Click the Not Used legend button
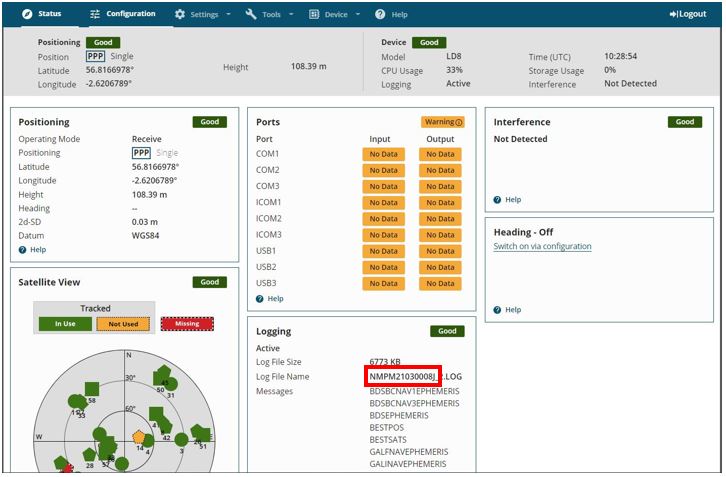 point(123,324)
